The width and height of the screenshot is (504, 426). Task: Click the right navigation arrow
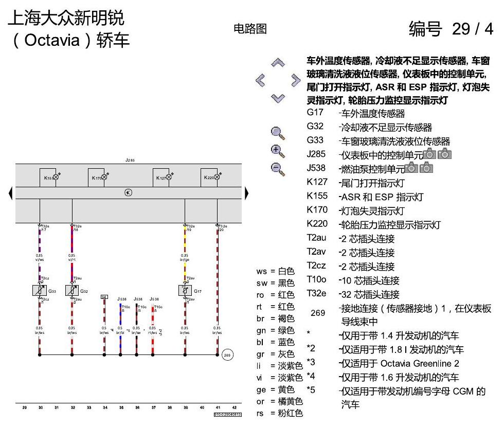tap(296, 80)
